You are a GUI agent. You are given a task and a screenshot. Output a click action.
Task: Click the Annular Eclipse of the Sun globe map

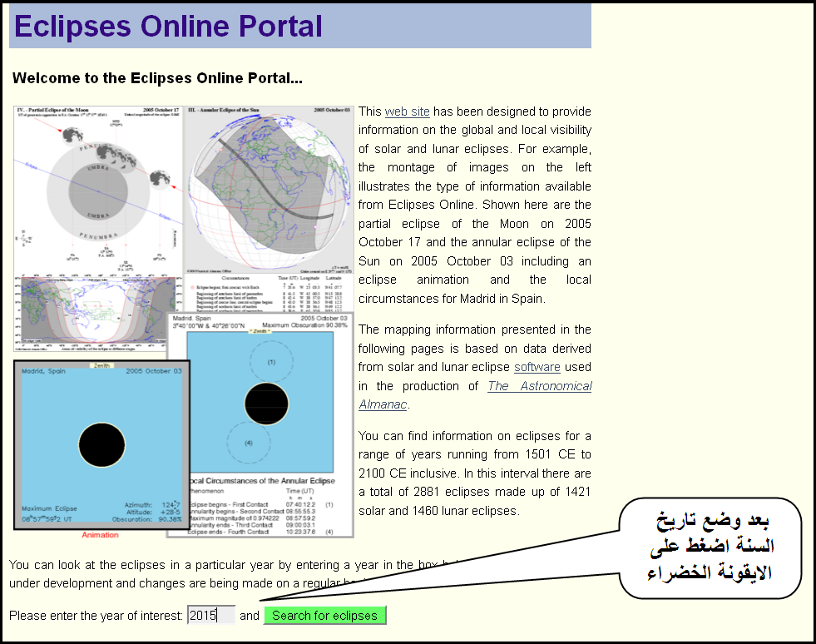pyautogui.click(x=269, y=190)
